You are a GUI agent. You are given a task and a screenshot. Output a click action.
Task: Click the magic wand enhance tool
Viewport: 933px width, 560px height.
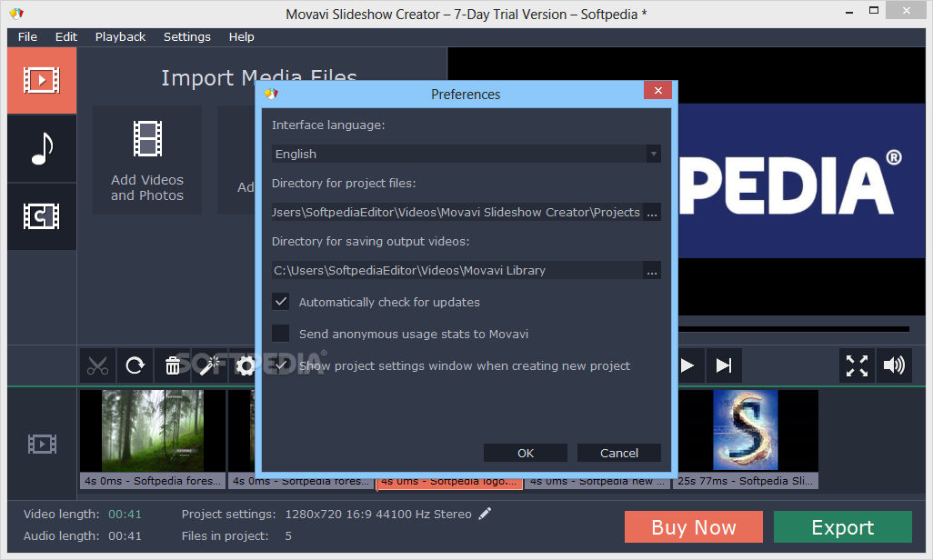click(x=209, y=365)
